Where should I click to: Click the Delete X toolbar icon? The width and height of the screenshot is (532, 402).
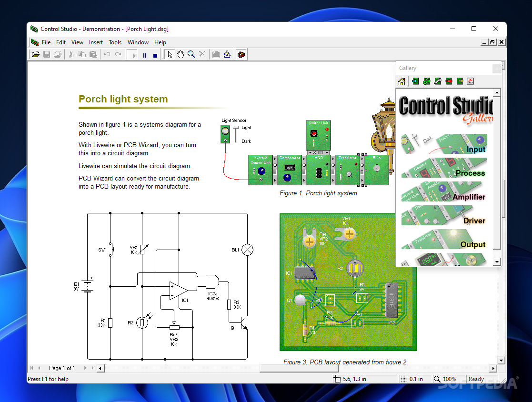(x=202, y=54)
